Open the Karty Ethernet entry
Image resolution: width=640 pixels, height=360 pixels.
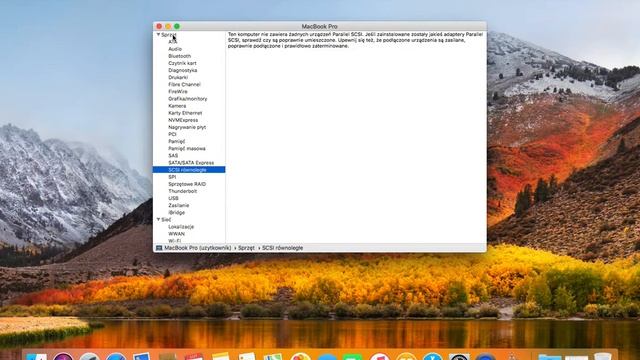click(x=185, y=113)
